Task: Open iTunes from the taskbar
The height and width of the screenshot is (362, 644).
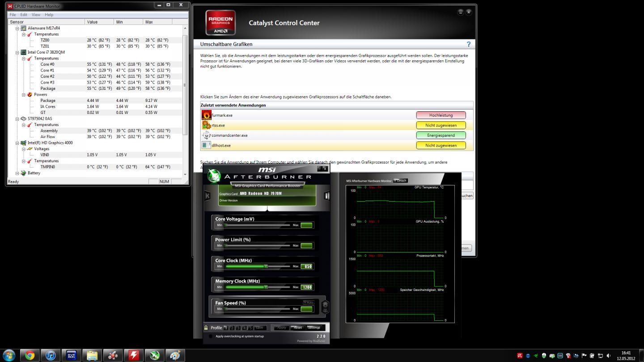Action: [x=51, y=355]
